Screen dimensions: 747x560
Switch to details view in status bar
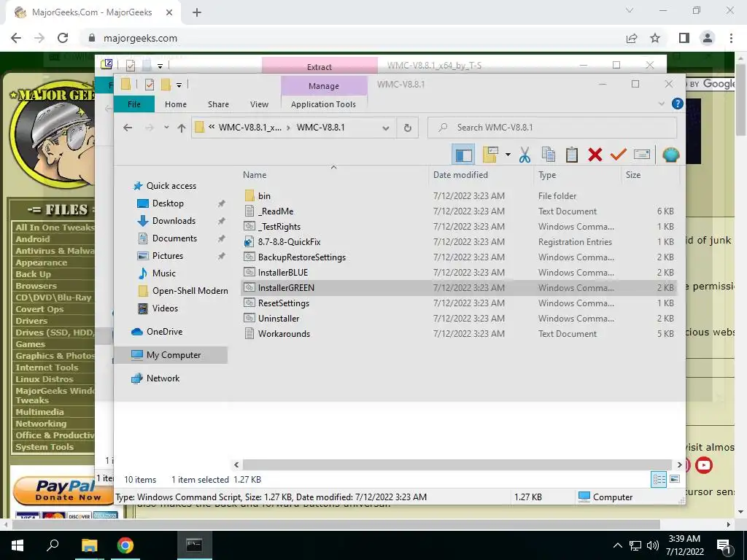[x=659, y=479]
